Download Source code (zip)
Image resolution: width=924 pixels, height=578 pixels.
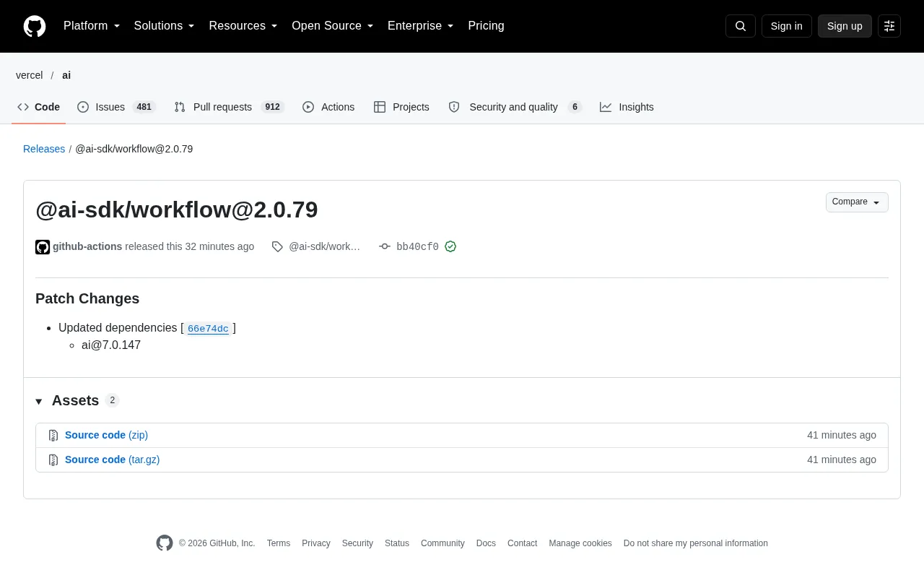pyautogui.click(x=106, y=436)
